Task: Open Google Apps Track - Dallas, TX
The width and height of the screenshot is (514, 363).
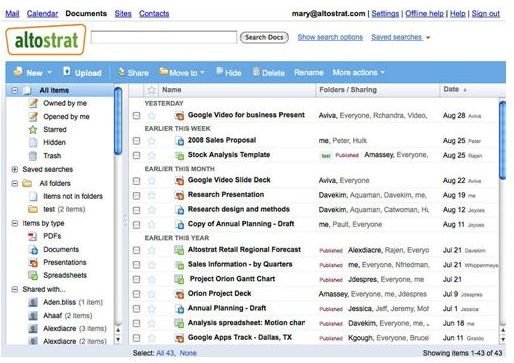Action: tap(240, 337)
